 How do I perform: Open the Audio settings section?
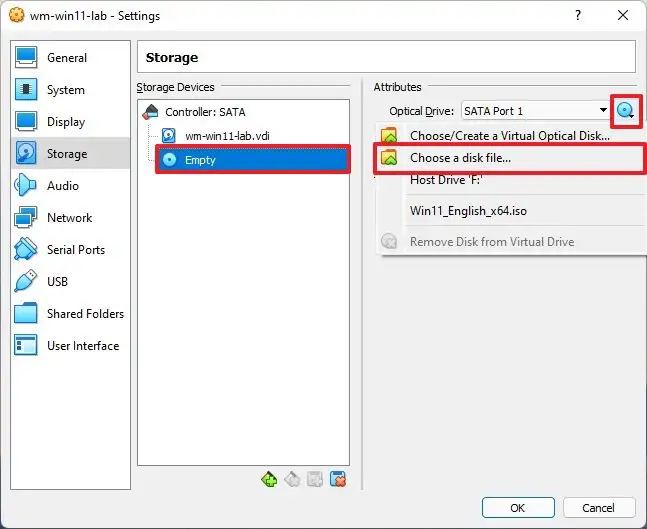pyautogui.click(x=62, y=186)
